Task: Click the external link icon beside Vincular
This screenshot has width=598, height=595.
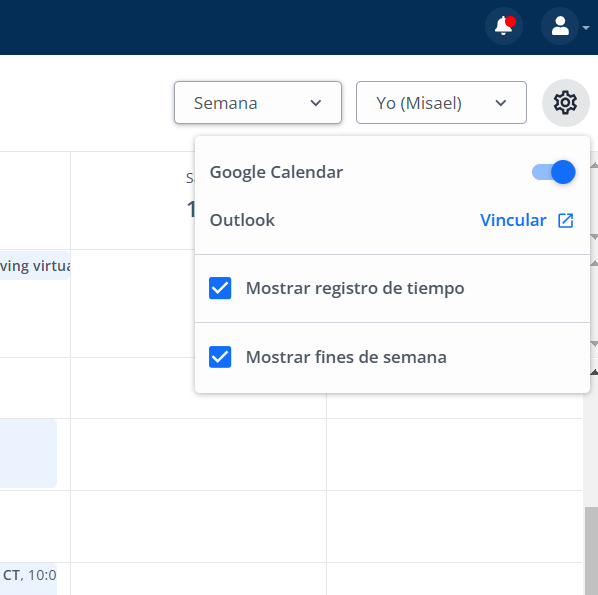Action: pos(566,220)
